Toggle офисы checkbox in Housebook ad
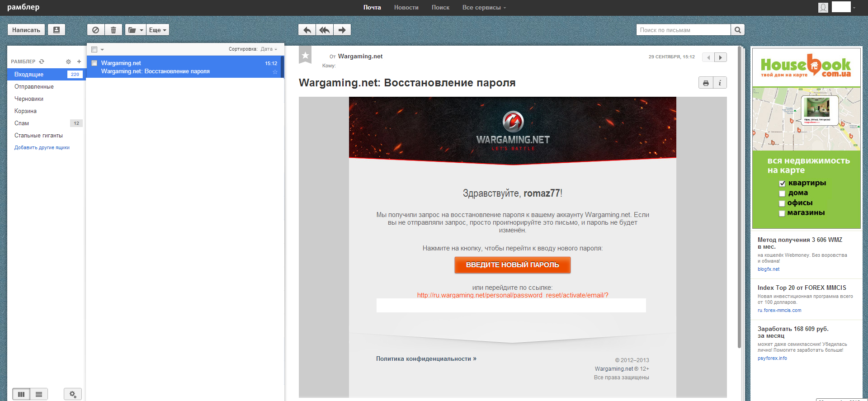Screen dimensions: 868x401 tap(782, 203)
